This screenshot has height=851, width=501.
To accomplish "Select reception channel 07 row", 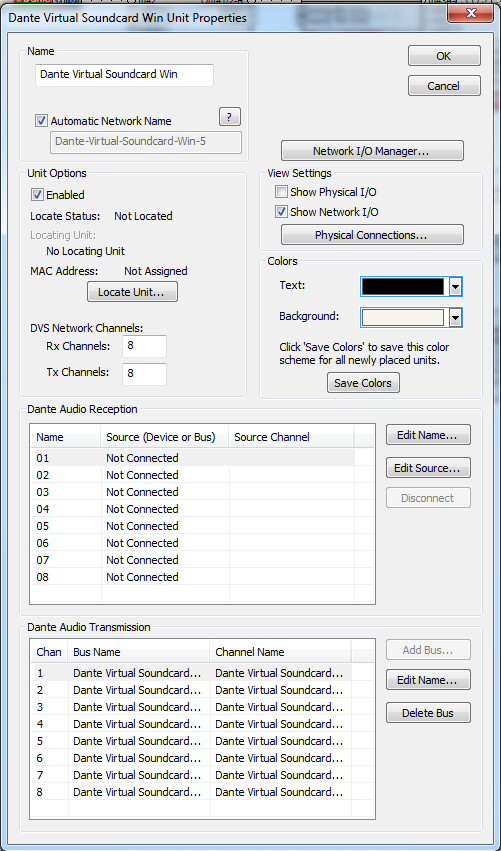I will pyautogui.click(x=192, y=560).
